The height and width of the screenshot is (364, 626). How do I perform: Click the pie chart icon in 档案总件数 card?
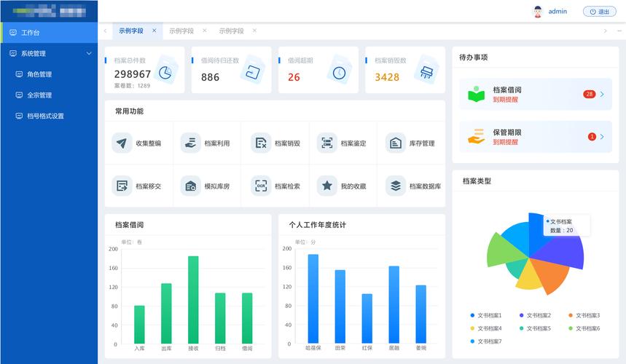(165, 72)
